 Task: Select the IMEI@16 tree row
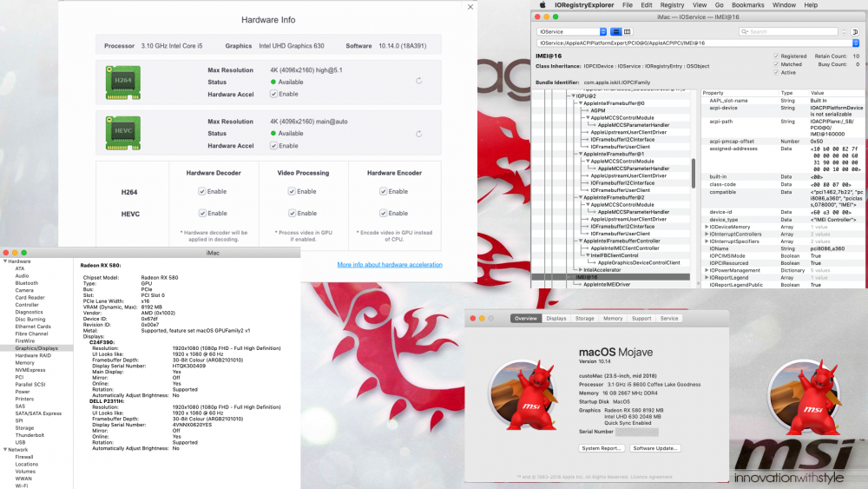click(x=610, y=277)
